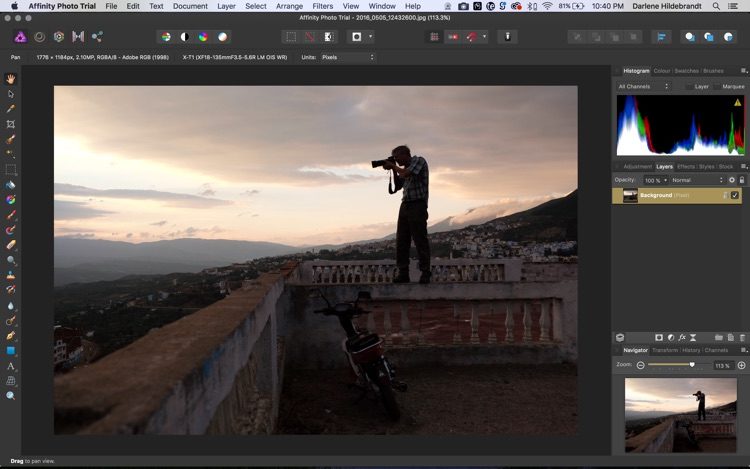This screenshot has height=469, width=750.
Task: Toggle snapping magnet icon
Action: pyautogui.click(x=473, y=37)
